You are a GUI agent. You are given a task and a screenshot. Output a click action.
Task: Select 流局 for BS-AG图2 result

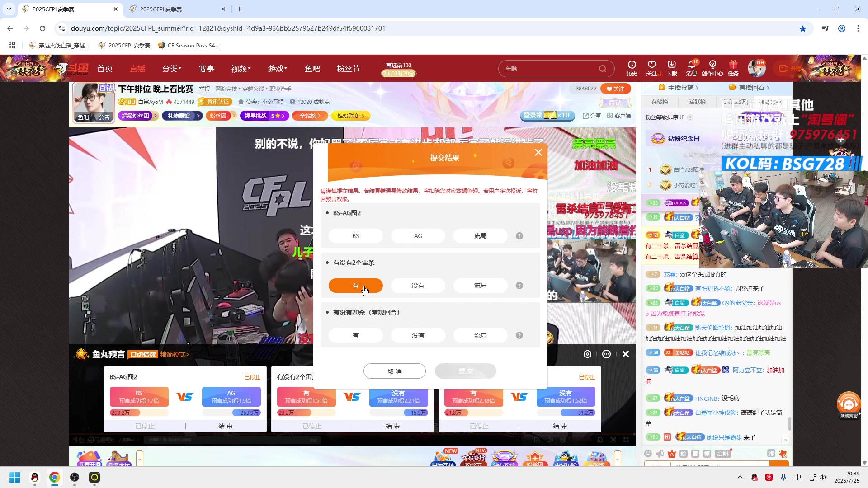480,236
